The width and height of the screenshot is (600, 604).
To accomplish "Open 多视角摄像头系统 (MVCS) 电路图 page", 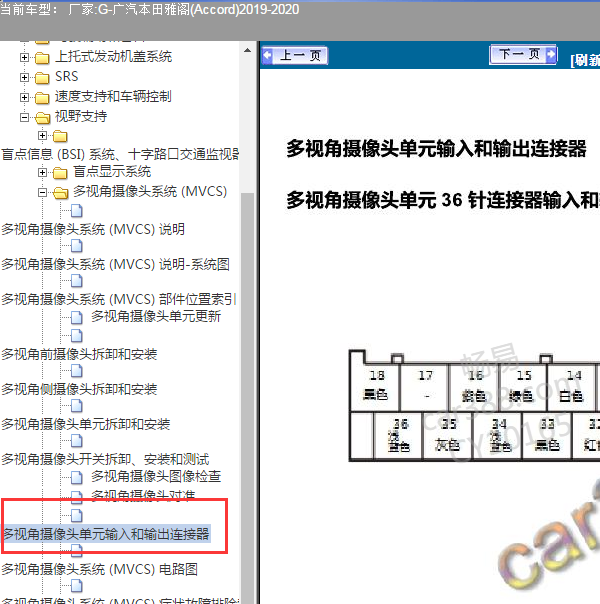I will click(99, 569).
